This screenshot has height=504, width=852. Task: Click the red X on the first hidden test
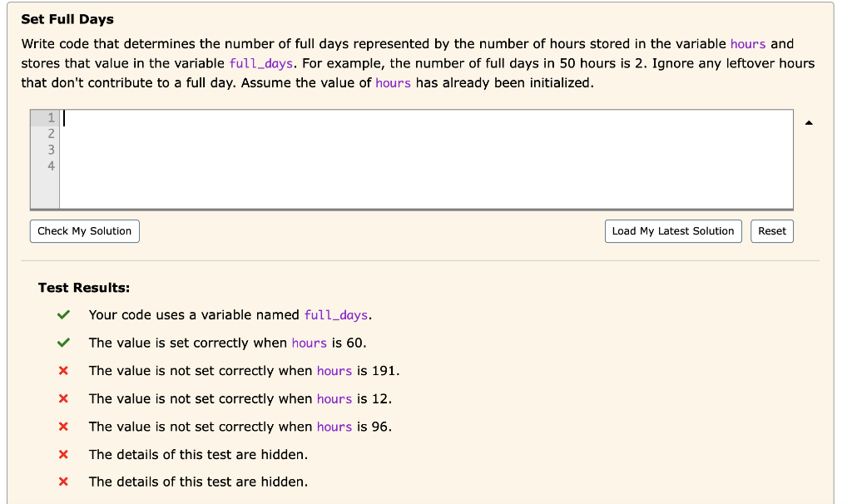(x=62, y=454)
